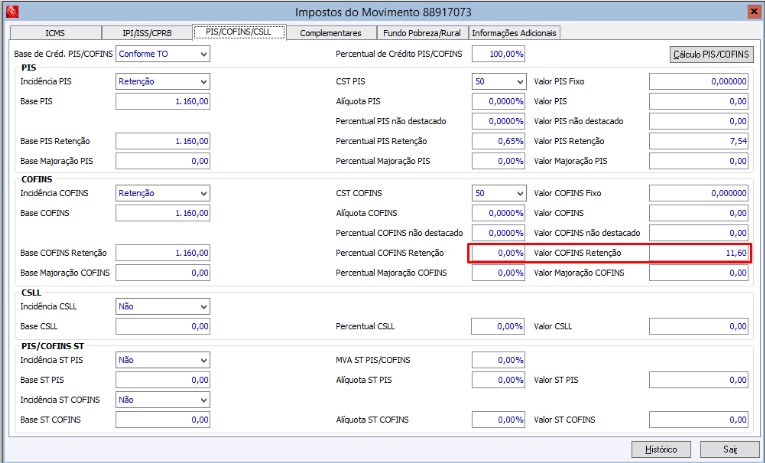Open the Informações Adicionais tab
This screenshot has width=765, height=463.
point(515,33)
